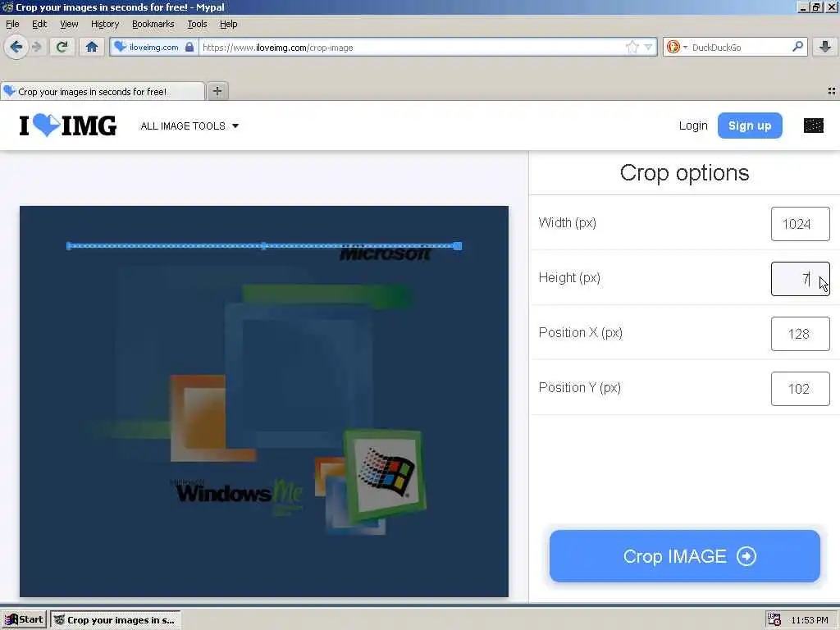Open the Windows Start menu
This screenshot has height=630, width=840.
click(24, 620)
